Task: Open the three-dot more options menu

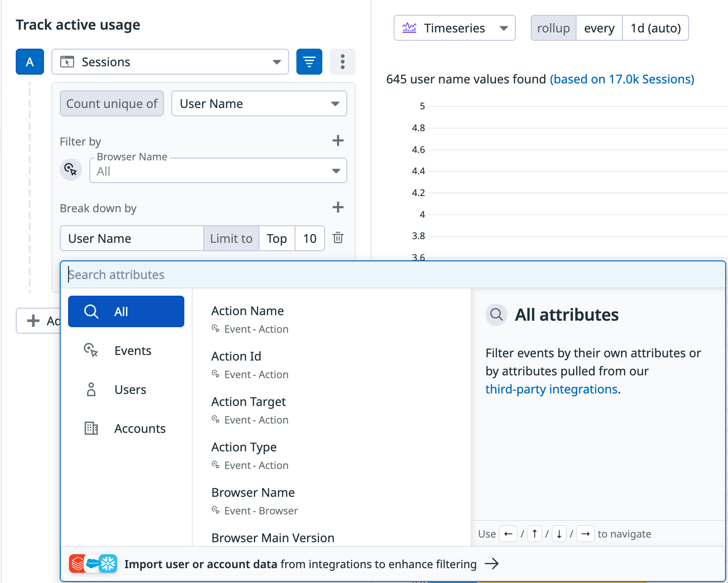Action: point(342,62)
